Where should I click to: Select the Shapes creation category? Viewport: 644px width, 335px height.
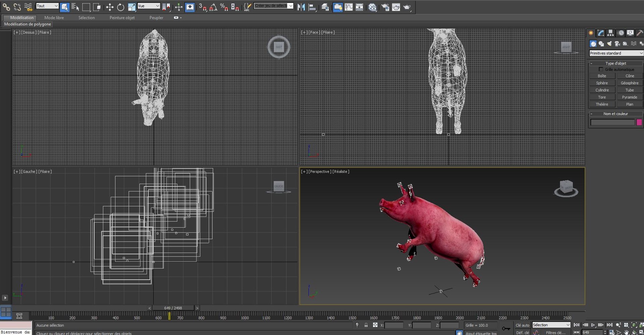point(601,44)
